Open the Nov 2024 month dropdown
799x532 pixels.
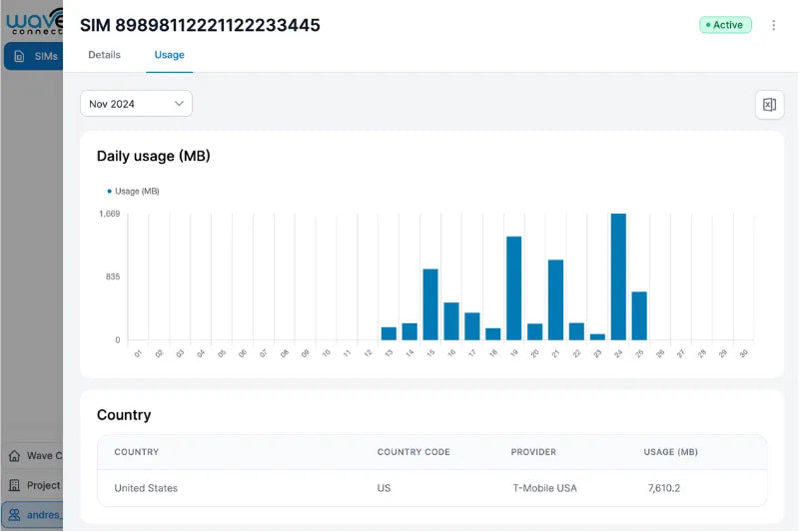[x=136, y=104]
